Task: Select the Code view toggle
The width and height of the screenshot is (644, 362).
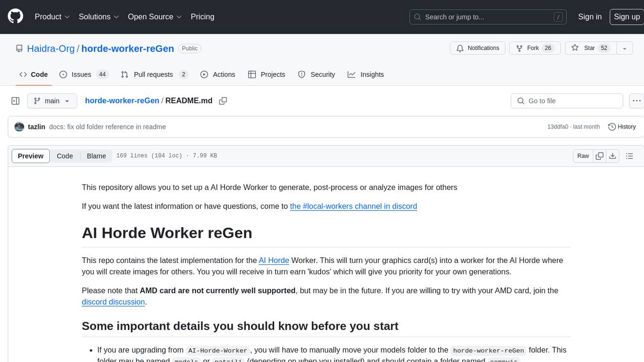Action: (x=65, y=156)
